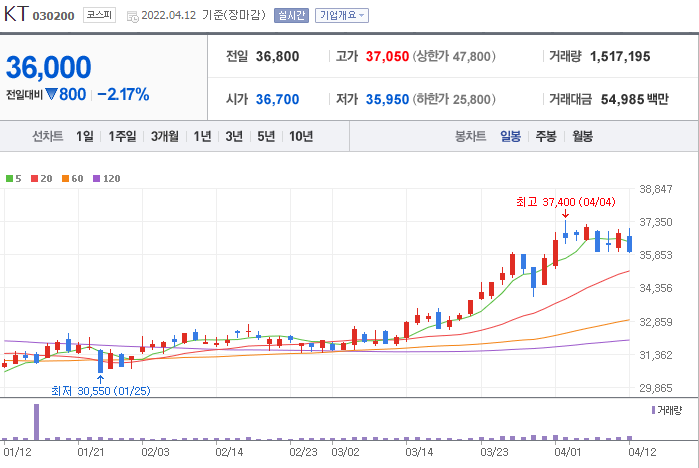
Task: Click the purple 120-day moving average swatch
Action: click(96, 179)
